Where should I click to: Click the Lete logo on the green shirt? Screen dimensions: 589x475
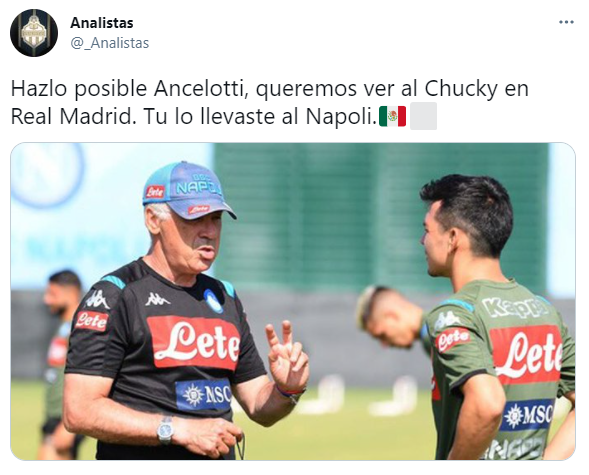click(527, 355)
